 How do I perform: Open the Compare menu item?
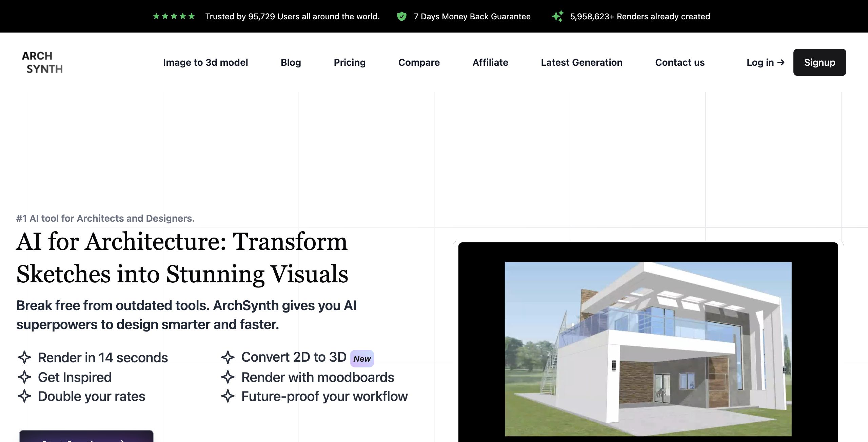[x=419, y=62]
